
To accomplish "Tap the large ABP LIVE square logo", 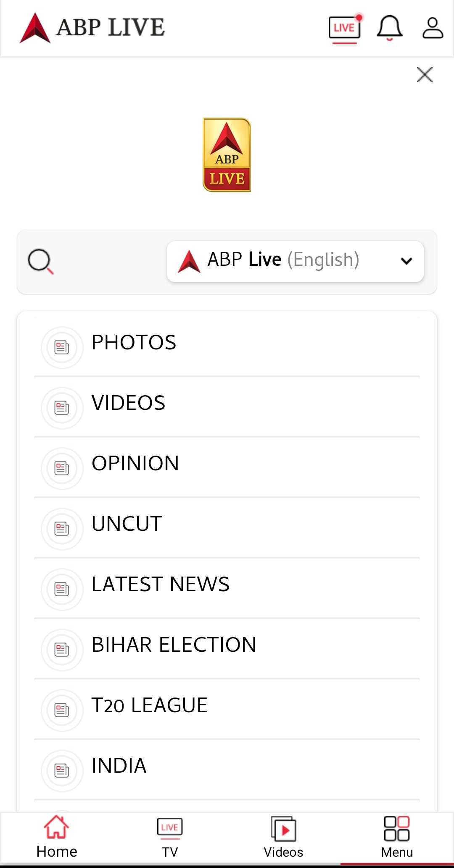I will coord(227,155).
